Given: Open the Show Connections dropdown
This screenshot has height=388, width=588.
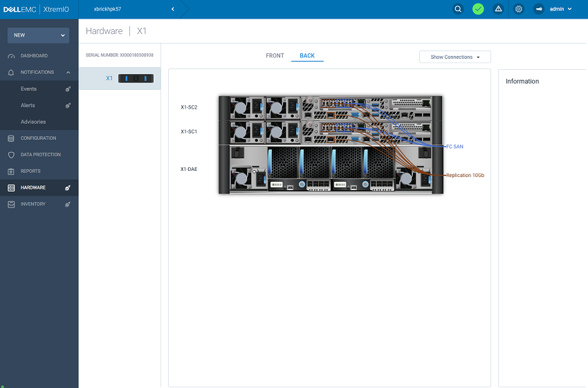Looking at the screenshot, I should [x=455, y=57].
